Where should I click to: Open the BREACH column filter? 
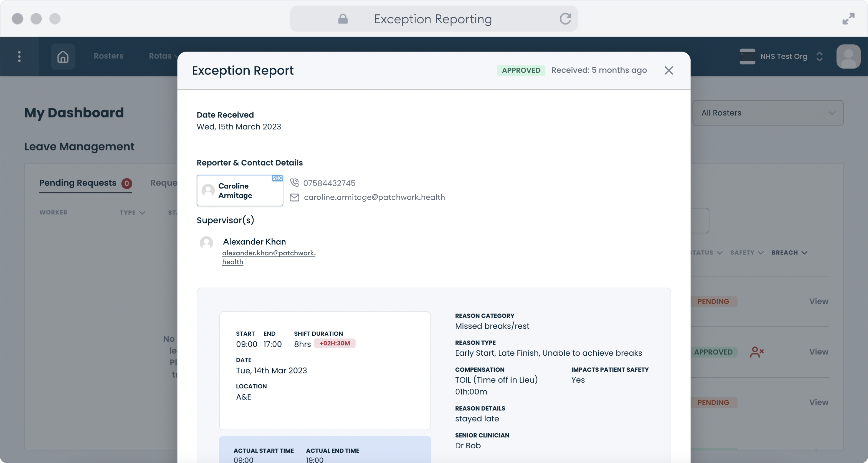[x=789, y=253]
